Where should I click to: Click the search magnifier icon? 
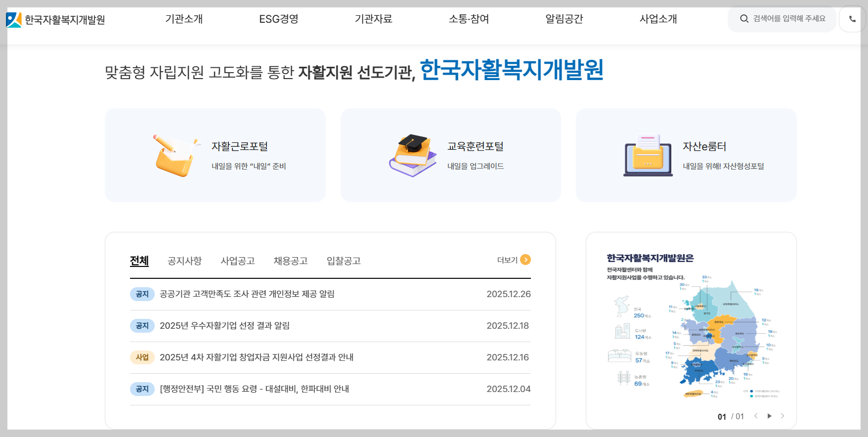click(x=744, y=19)
